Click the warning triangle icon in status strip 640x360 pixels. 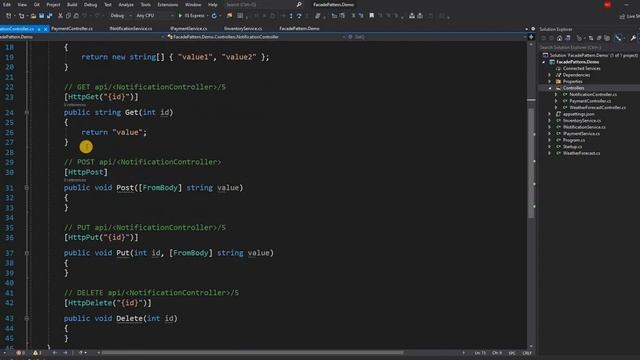point(36,353)
